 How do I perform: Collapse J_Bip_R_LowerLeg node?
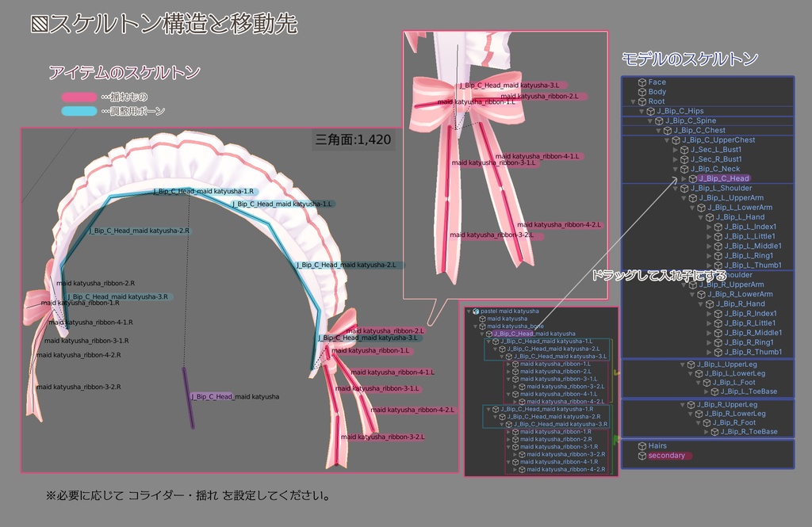(691, 414)
